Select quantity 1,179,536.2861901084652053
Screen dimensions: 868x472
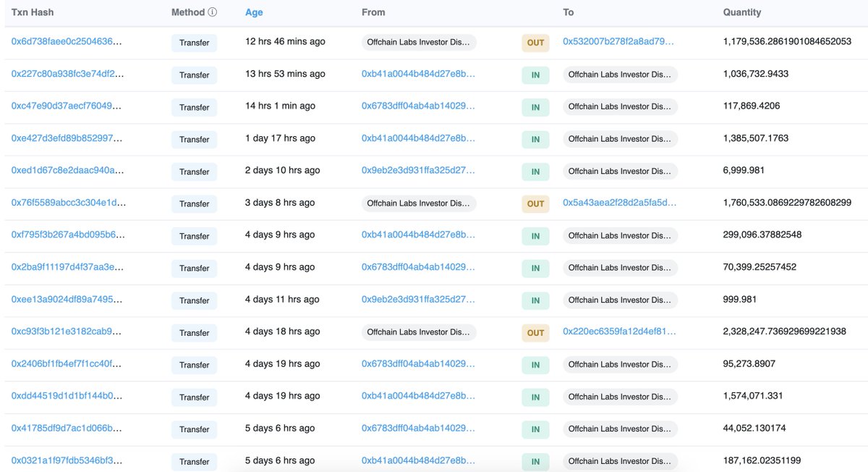click(x=787, y=42)
